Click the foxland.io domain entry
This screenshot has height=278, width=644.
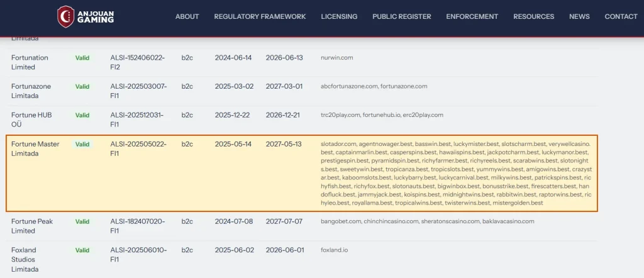pyautogui.click(x=335, y=250)
